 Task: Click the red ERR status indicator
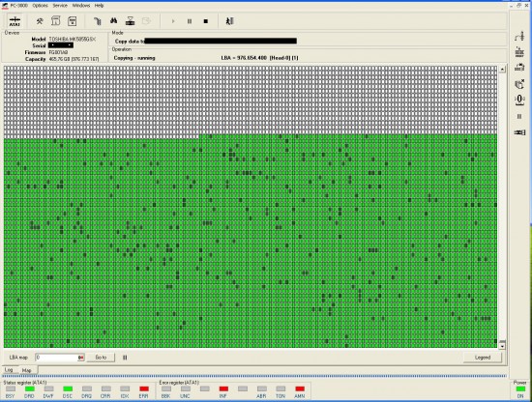point(144,388)
